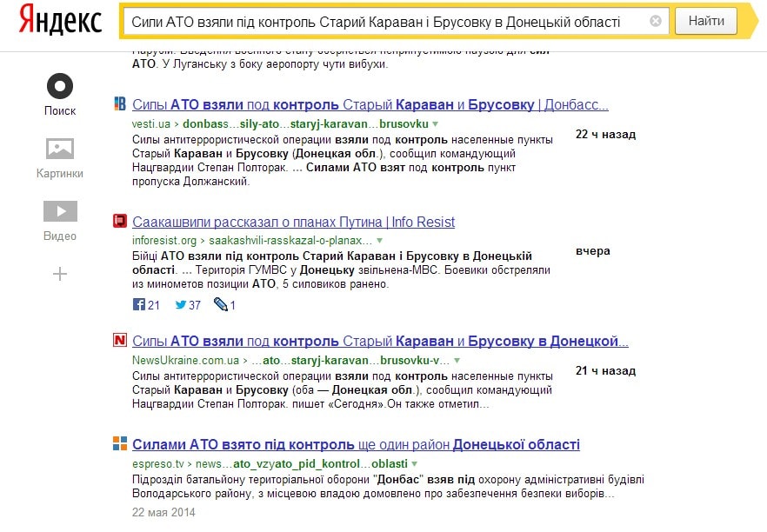Clear the search query with the X icon
The height and width of the screenshot is (532, 767).
click(x=656, y=22)
